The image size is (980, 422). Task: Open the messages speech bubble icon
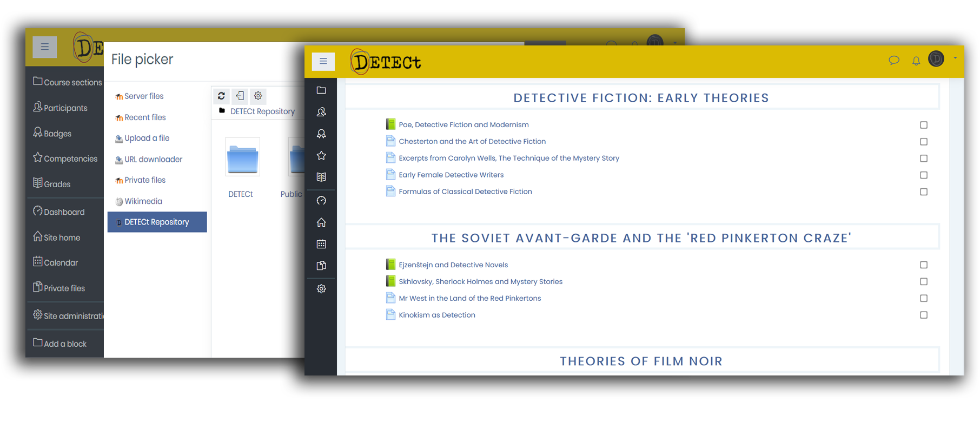coord(894,60)
